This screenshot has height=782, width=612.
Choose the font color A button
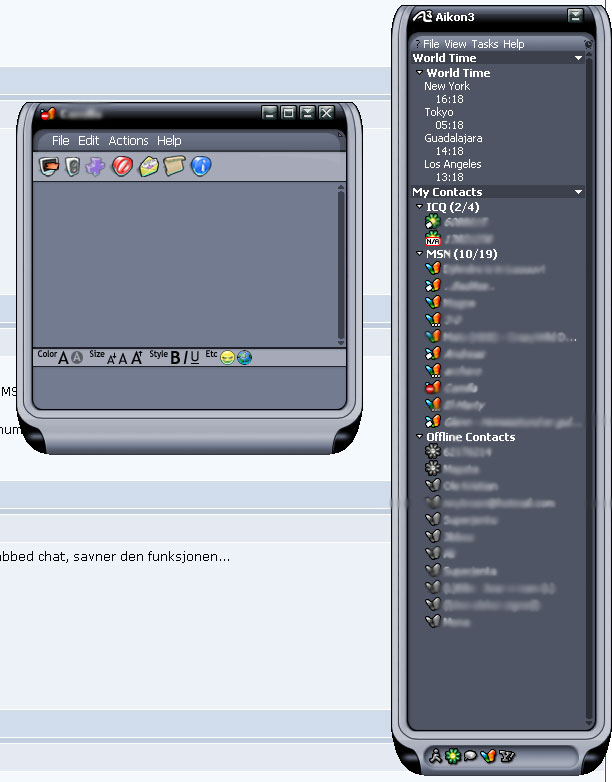63,358
